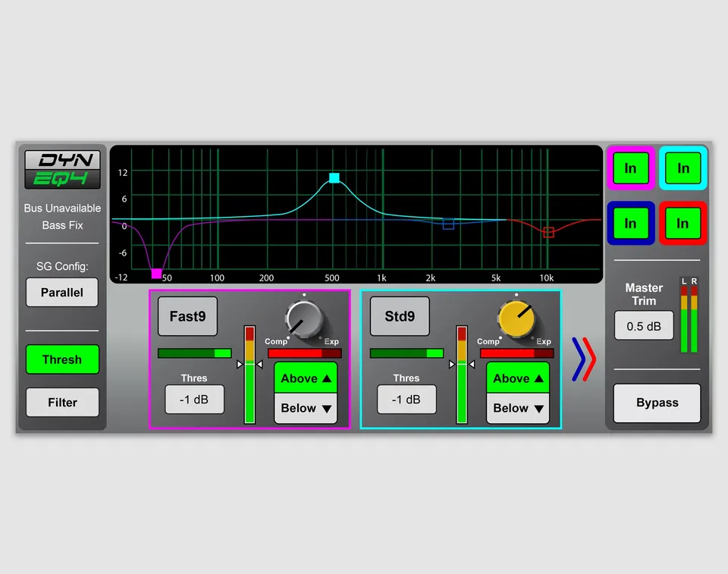The height and width of the screenshot is (574, 728).
Task: Click the Master Trim 0.5 dB field
Action: point(644,326)
